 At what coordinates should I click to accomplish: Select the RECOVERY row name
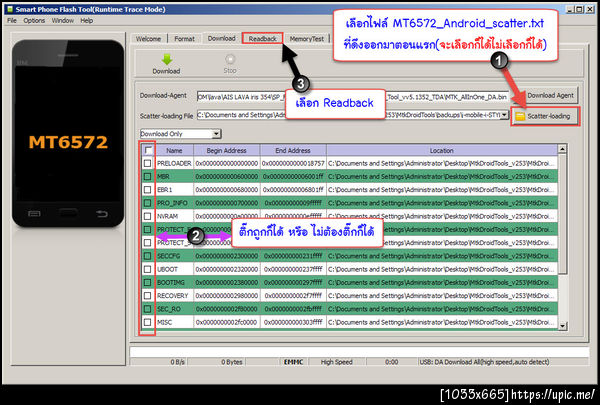[173, 296]
